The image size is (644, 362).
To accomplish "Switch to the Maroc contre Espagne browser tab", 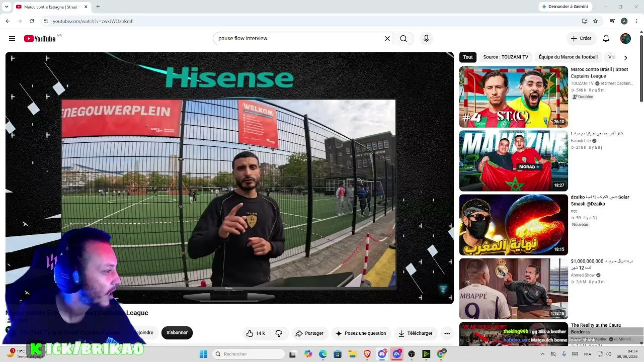I will (x=52, y=7).
